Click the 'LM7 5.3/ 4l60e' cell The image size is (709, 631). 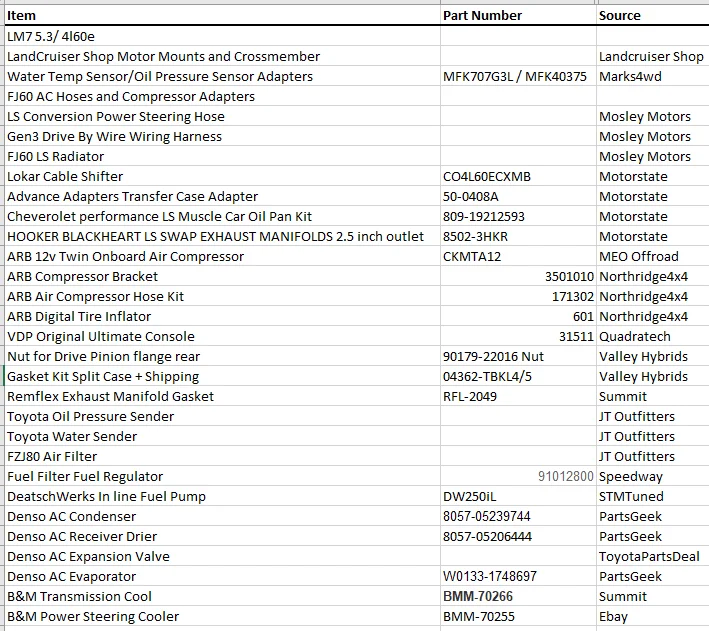tap(222, 36)
